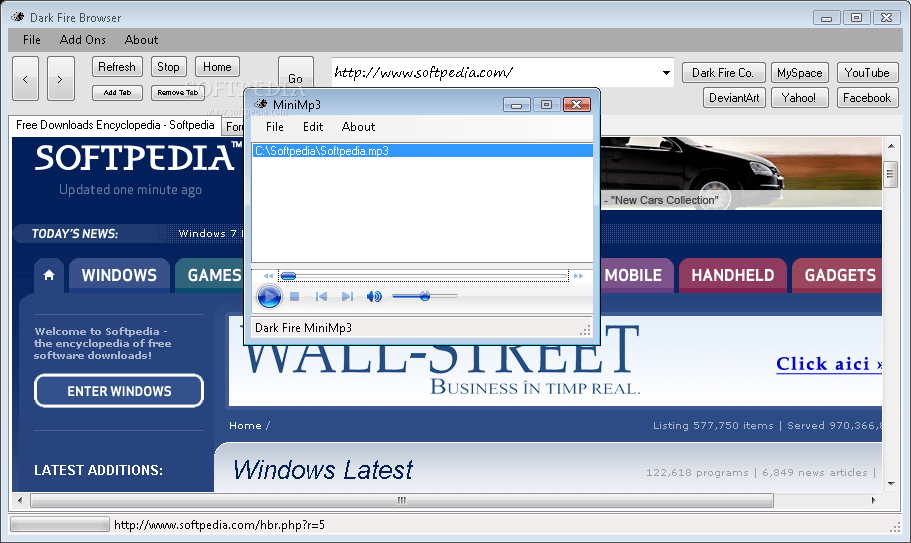Click the vertical scrollbar up arrow

(891, 146)
